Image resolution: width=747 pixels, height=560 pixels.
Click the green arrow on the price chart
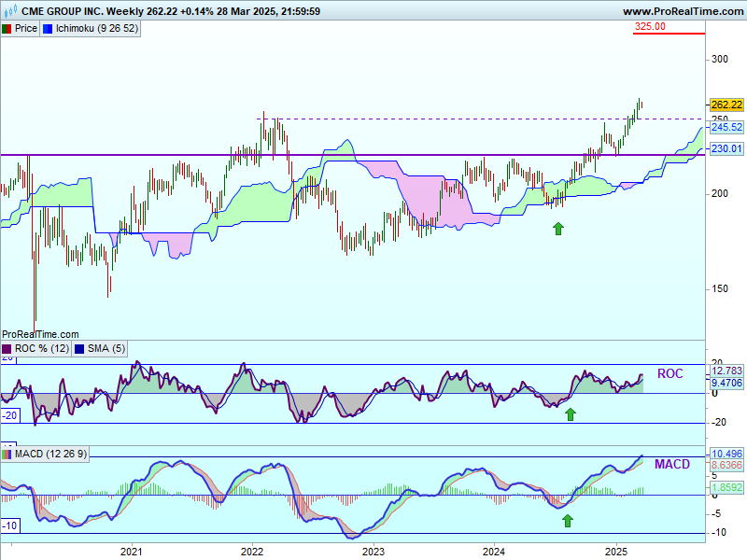click(558, 227)
